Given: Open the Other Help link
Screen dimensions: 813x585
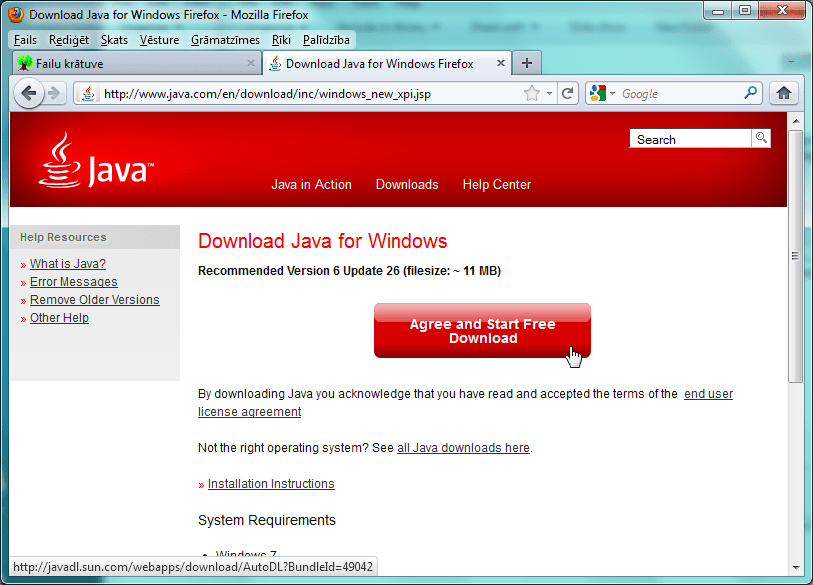Looking at the screenshot, I should [59, 318].
